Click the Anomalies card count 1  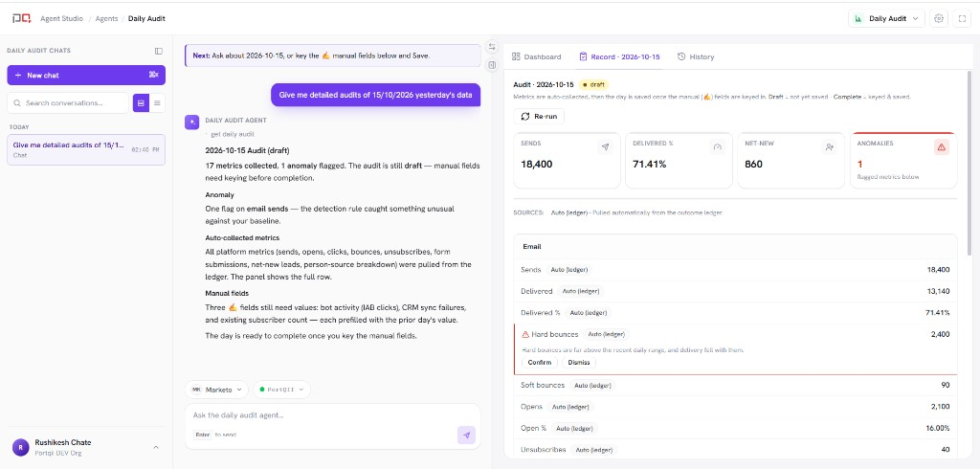click(x=860, y=165)
